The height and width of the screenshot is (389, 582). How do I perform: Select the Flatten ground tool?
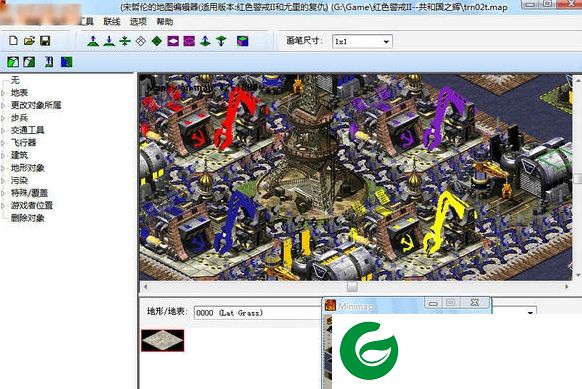pos(125,41)
